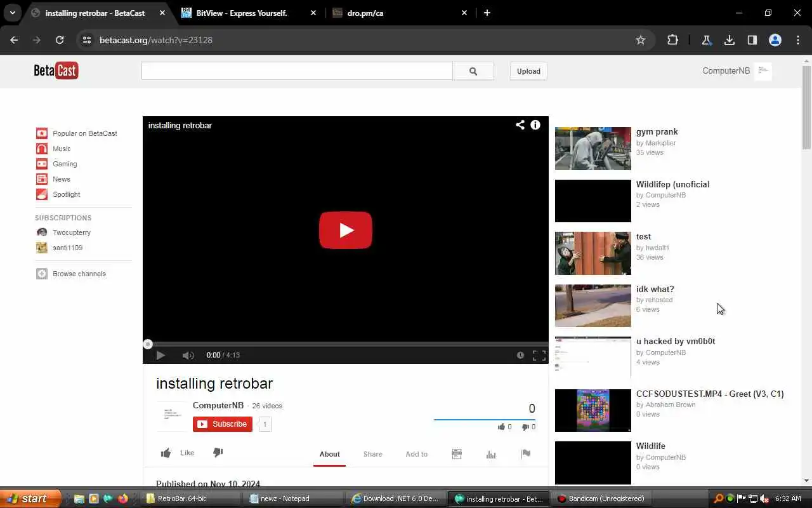Viewport: 812px width, 508px height.
Task: Enter fullscreen mode on the player
Action: coord(539,356)
